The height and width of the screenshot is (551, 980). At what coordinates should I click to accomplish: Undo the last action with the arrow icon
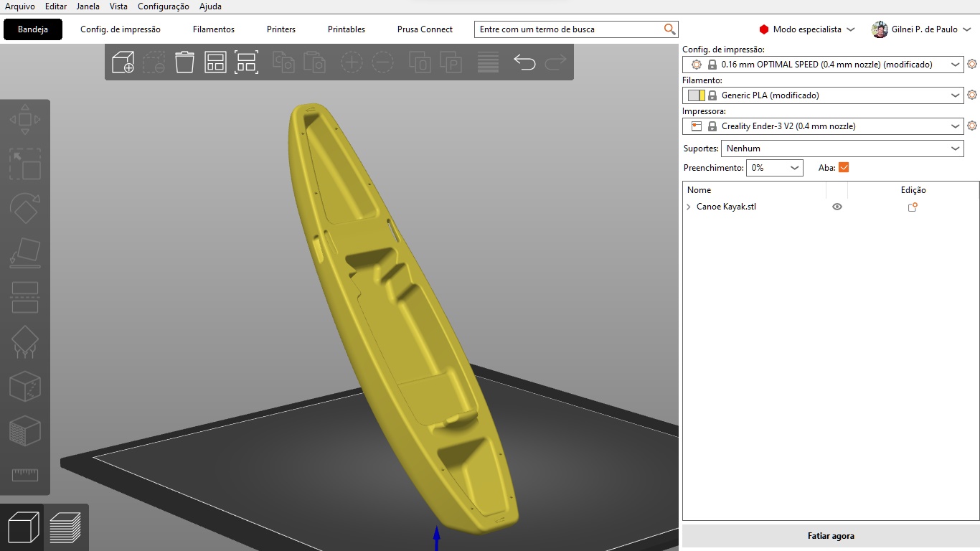pyautogui.click(x=524, y=62)
